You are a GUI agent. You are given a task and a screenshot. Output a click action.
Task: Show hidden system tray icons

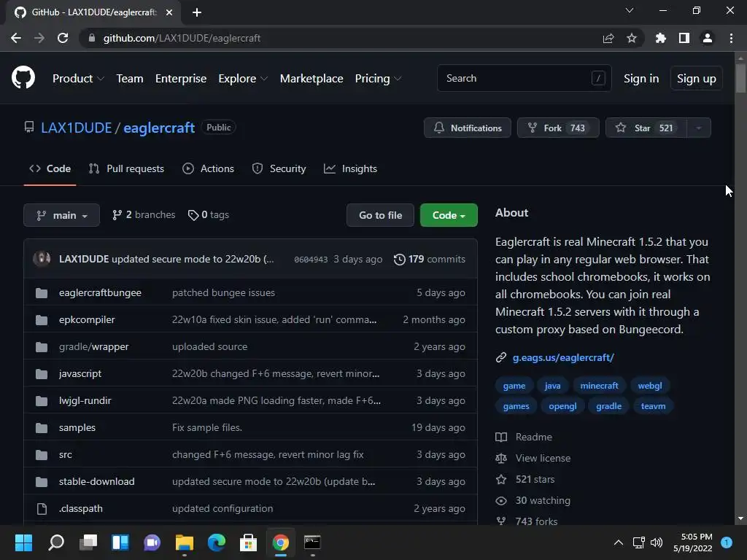coord(619,542)
